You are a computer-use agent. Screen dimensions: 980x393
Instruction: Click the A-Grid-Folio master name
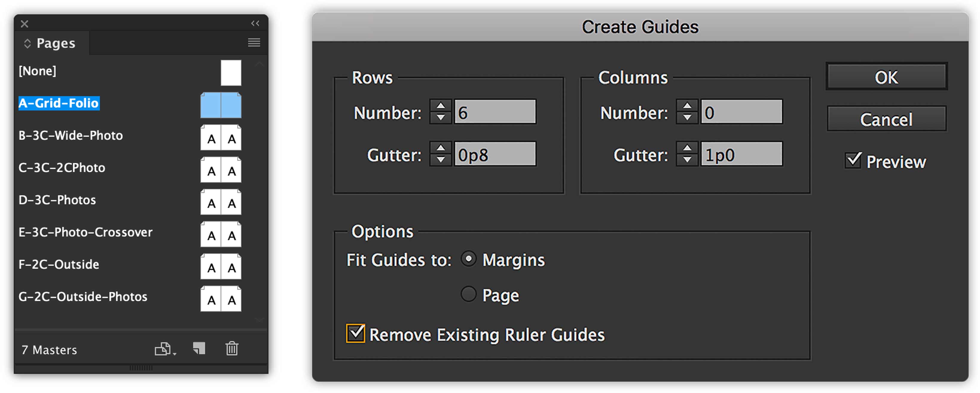59,103
